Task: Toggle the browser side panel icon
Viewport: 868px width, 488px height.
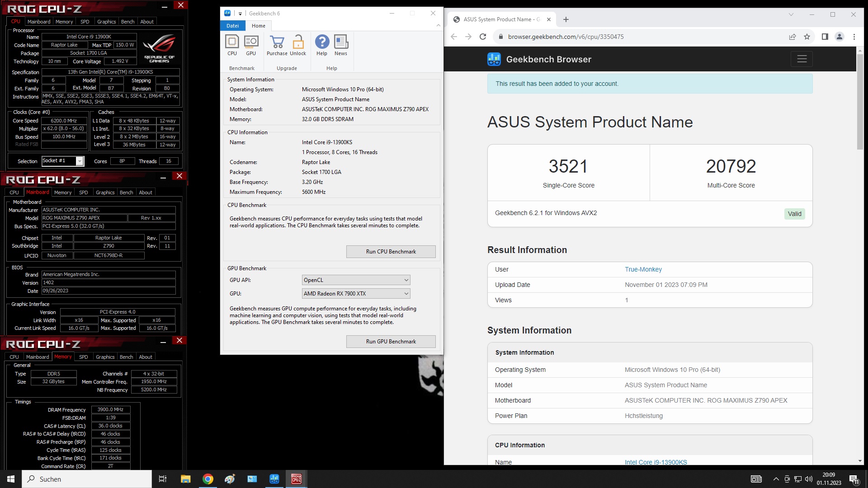Action: (x=825, y=37)
